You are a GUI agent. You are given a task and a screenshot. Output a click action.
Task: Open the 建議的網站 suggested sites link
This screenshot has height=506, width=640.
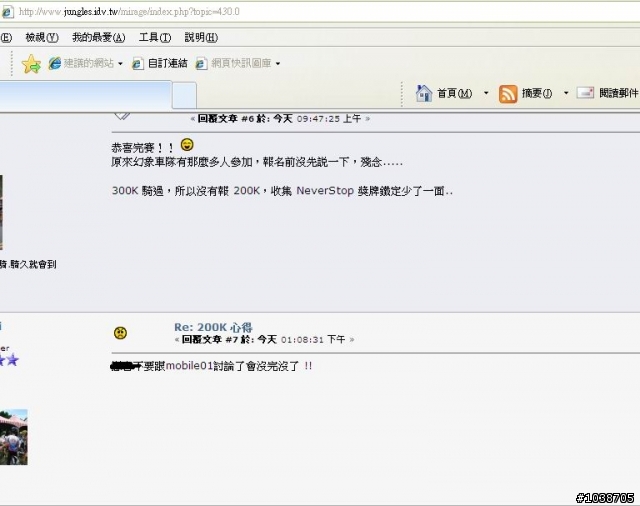point(81,63)
